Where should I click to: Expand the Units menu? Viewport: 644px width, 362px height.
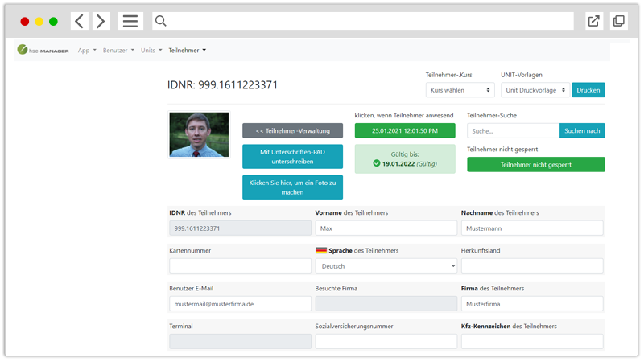[x=151, y=50]
